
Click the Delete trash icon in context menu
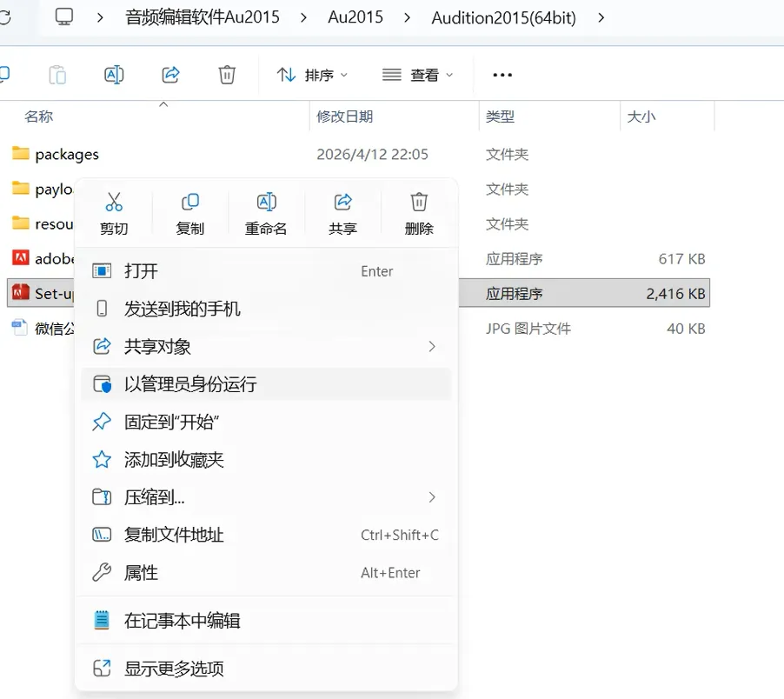[419, 202]
